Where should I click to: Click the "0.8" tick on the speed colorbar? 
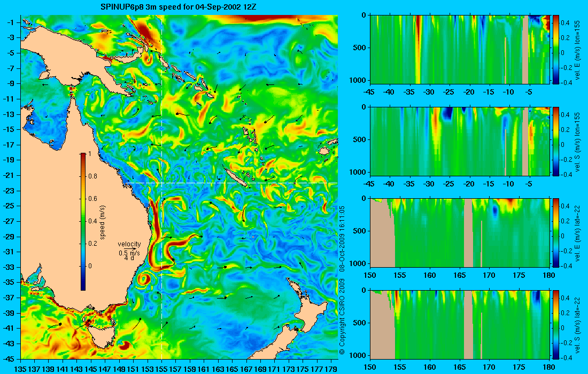[92, 176]
